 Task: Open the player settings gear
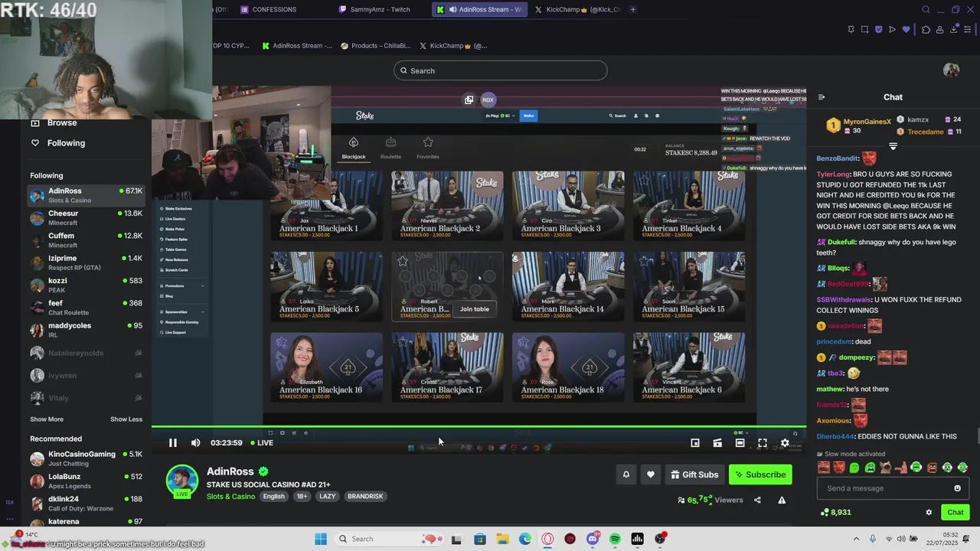[785, 443]
